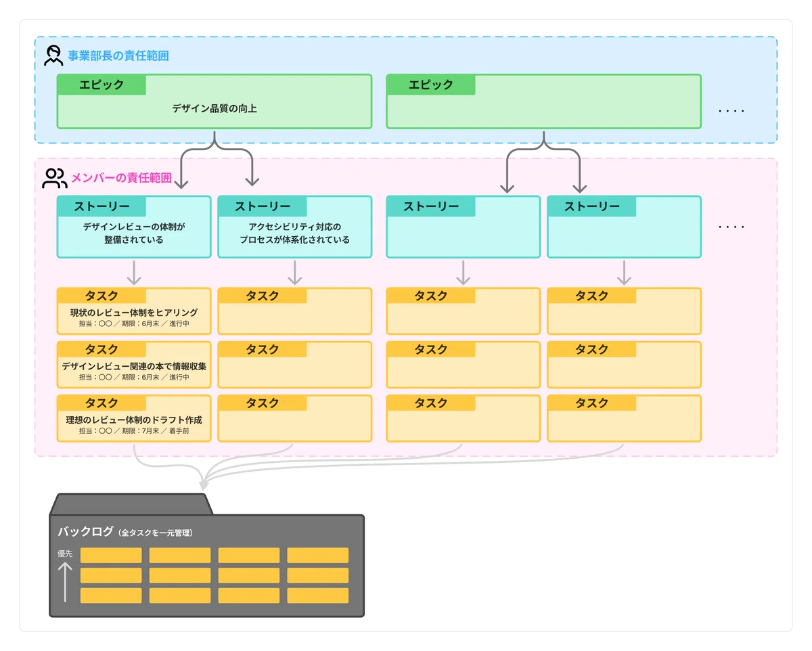Click the ellipsis after the story cards

click(x=731, y=227)
